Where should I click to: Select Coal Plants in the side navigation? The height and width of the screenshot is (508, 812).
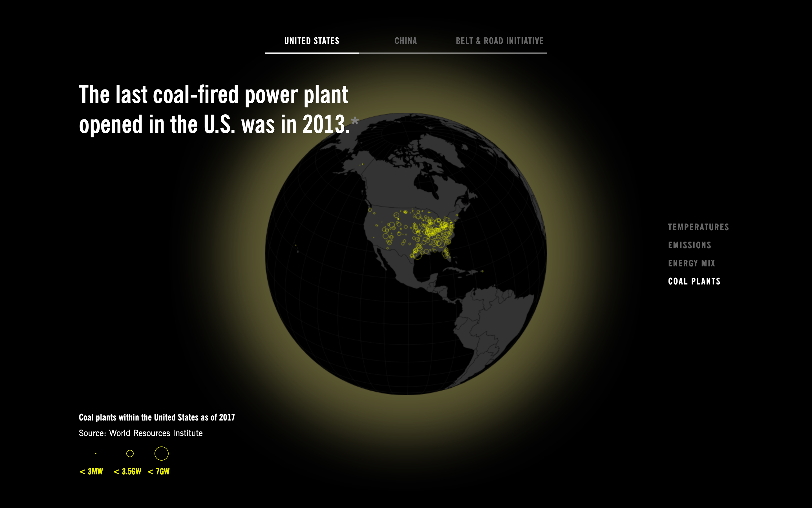pos(694,281)
